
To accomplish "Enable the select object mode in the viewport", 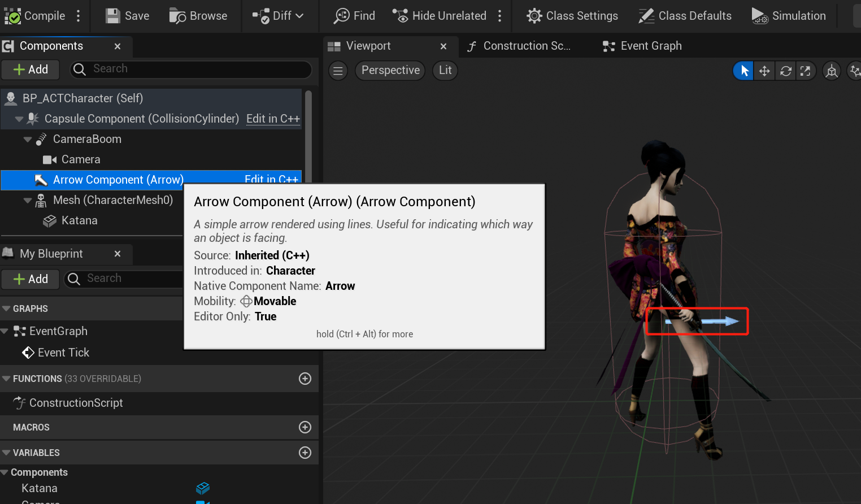I will point(744,71).
